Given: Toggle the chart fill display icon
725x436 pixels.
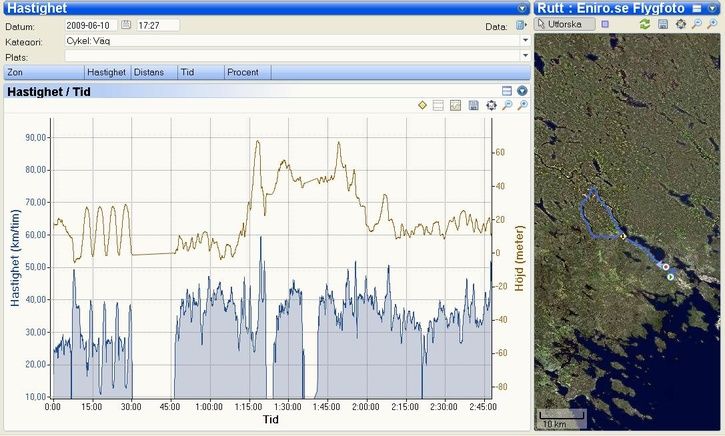Looking at the screenshot, I should [456, 105].
